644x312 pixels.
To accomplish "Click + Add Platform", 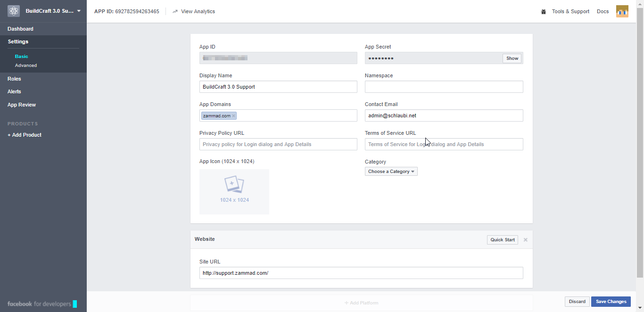I will tap(361, 303).
